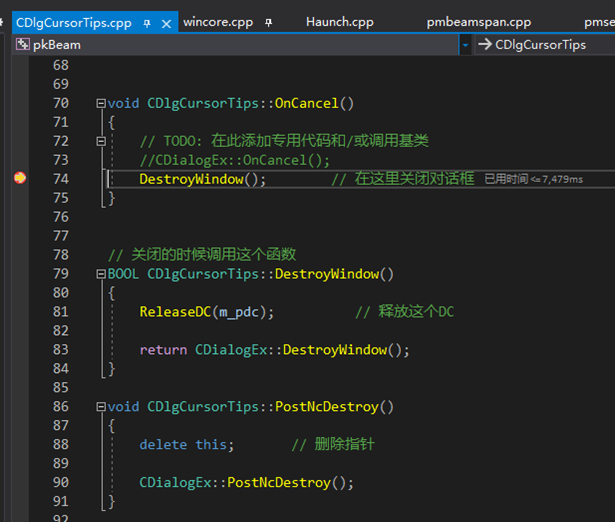The width and height of the screenshot is (615, 522).
Task: Collapse the PostNcDestroy function block
Action: [x=100, y=407]
